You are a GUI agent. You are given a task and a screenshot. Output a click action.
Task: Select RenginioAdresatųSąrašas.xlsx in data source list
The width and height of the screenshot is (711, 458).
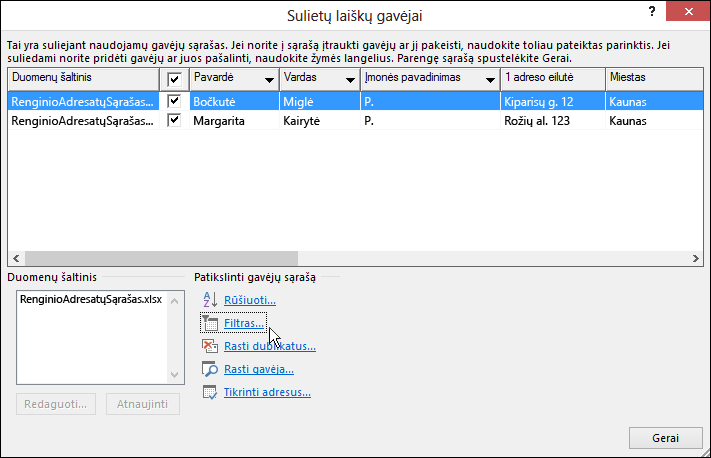pos(91,299)
